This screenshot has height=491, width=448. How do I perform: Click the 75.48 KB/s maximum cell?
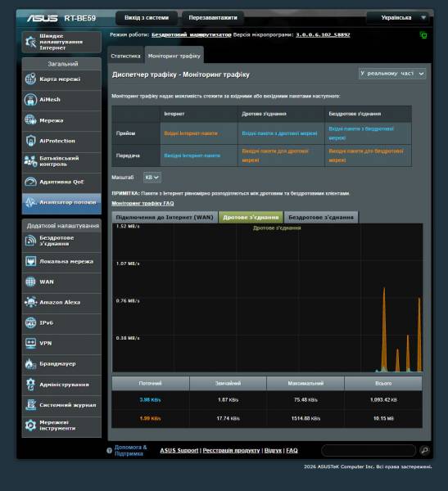(x=305, y=400)
